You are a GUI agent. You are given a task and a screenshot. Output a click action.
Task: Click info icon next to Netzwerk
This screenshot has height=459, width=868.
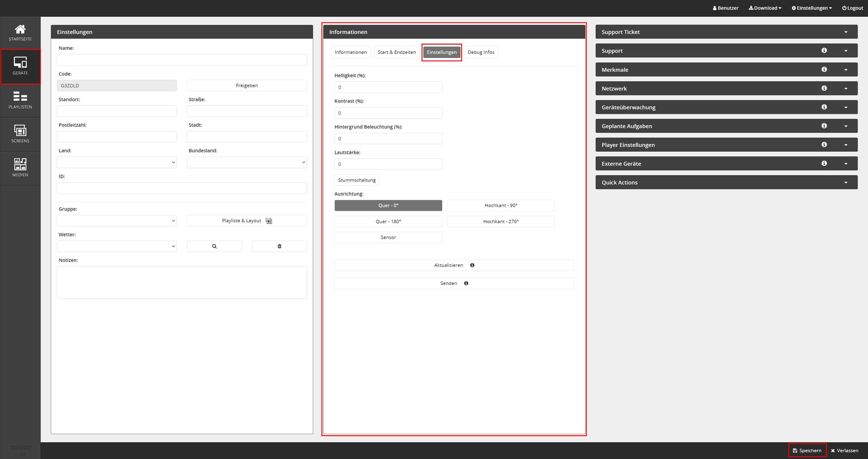coord(824,88)
